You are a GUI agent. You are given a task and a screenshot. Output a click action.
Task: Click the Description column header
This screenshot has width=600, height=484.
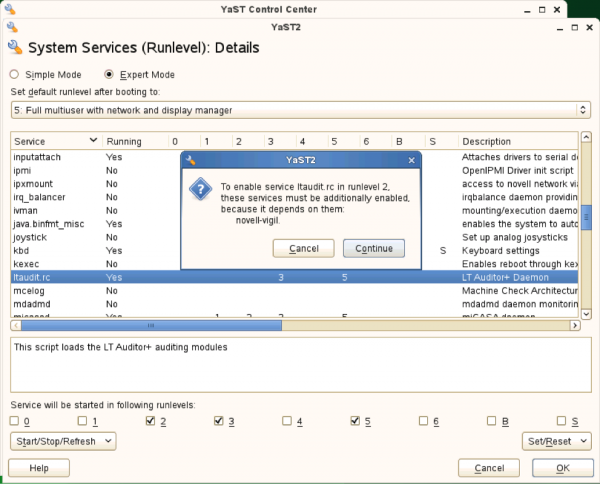(518, 141)
